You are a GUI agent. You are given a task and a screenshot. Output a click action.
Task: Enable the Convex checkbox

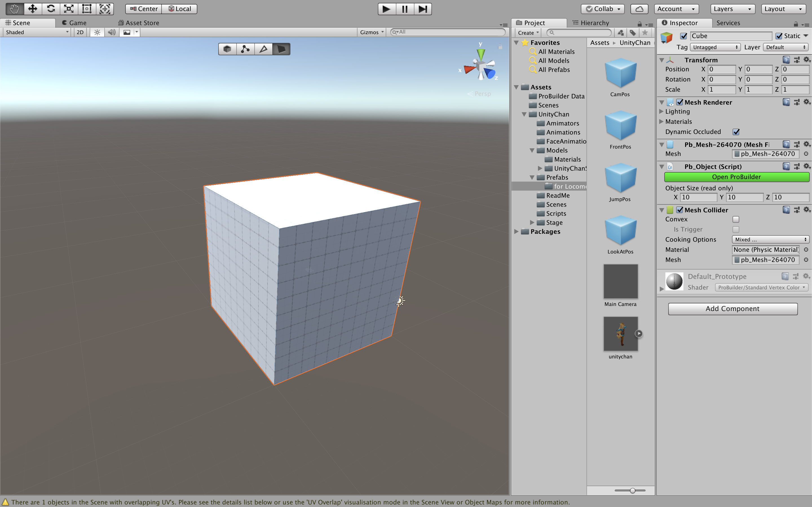point(736,219)
